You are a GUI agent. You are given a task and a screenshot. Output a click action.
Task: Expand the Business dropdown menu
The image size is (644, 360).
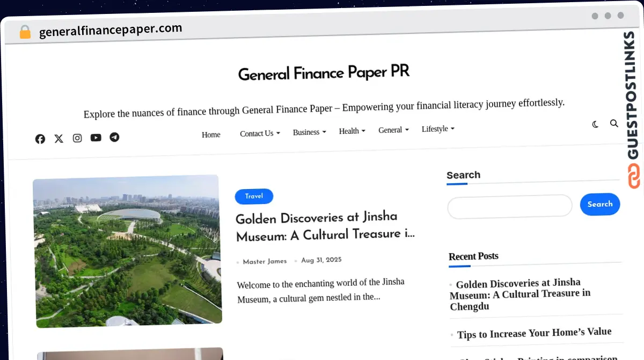click(309, 132)
